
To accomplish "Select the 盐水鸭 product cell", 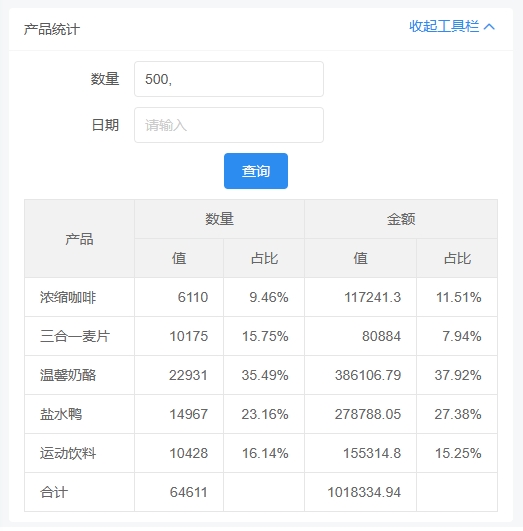I will coord(79,414).
